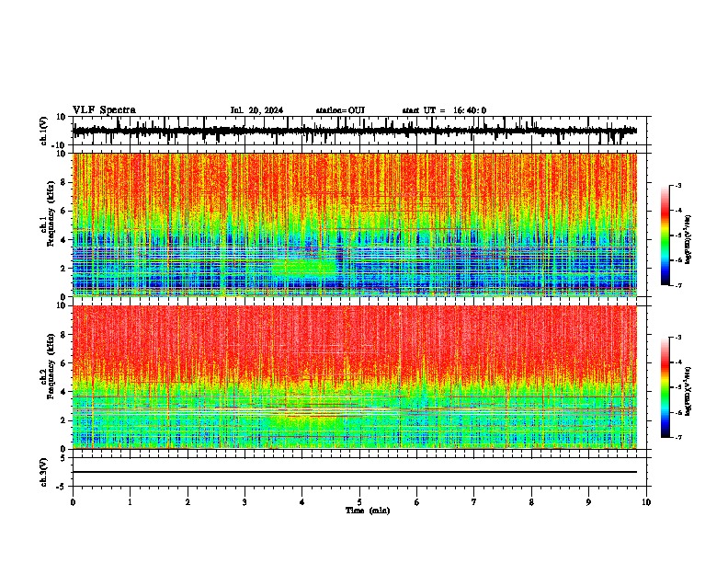The image size is (728, 563).
Task: Click the ch.1 spectrogram color scale bar
Action: pos(665,236)
